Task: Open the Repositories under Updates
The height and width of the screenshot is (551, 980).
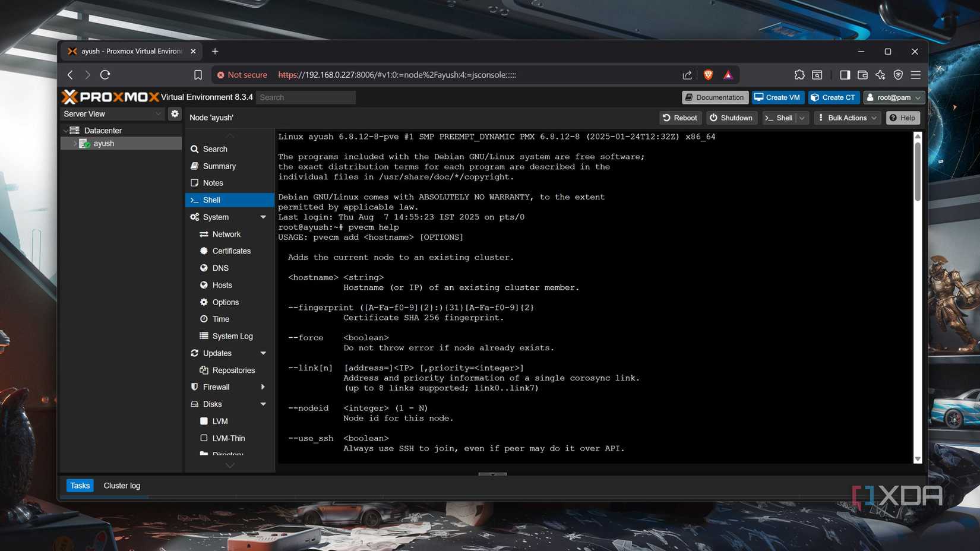Action: 233,370
